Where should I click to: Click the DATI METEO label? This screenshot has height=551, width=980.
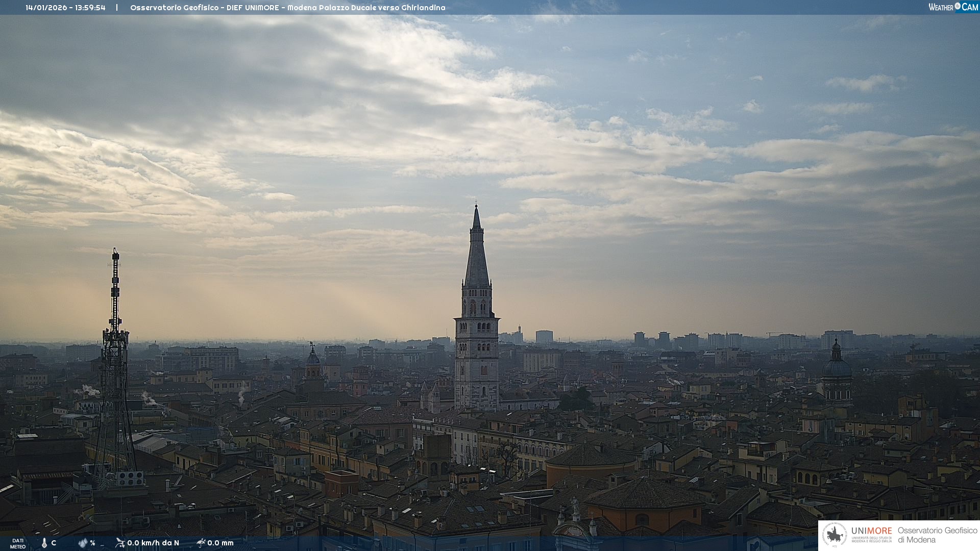18,543
